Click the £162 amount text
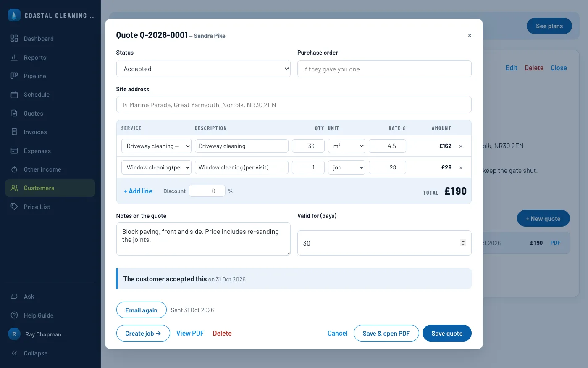 coord(445,146)
